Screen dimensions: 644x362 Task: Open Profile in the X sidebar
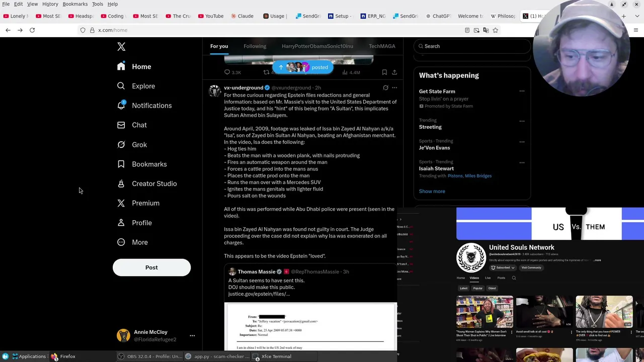134,223
